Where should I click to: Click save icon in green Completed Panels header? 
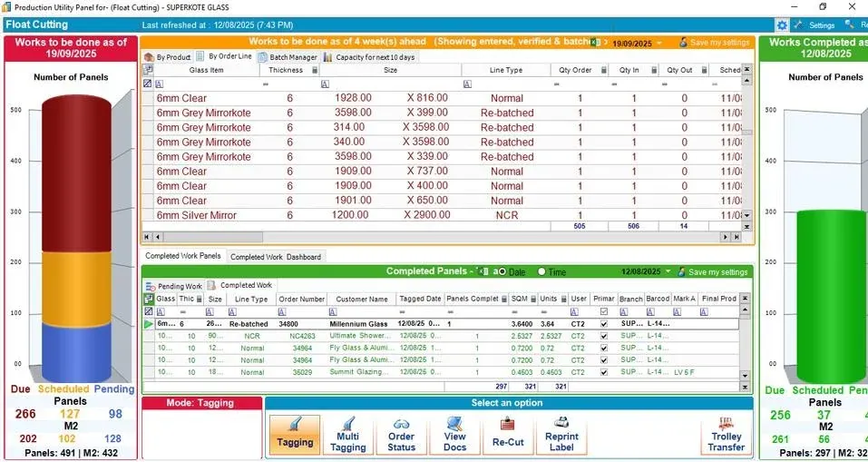click(682, 271)
